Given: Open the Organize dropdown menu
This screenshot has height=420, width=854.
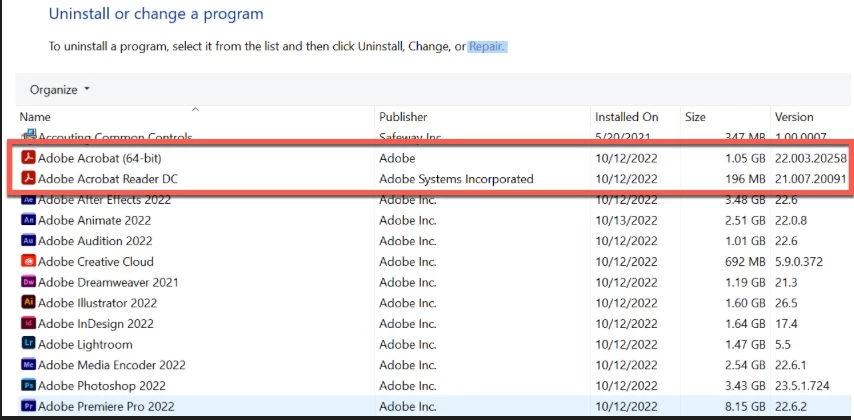Looking at the screenshot, I should [59, 90].
